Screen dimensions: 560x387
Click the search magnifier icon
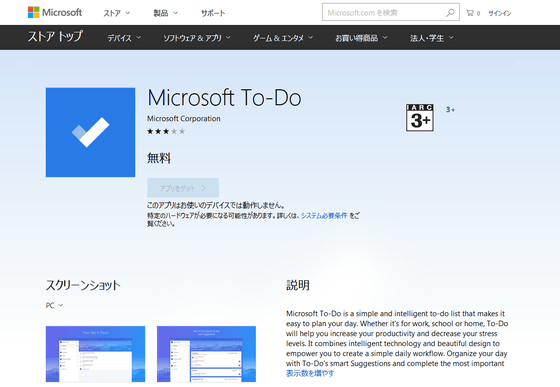click(450, 12)
